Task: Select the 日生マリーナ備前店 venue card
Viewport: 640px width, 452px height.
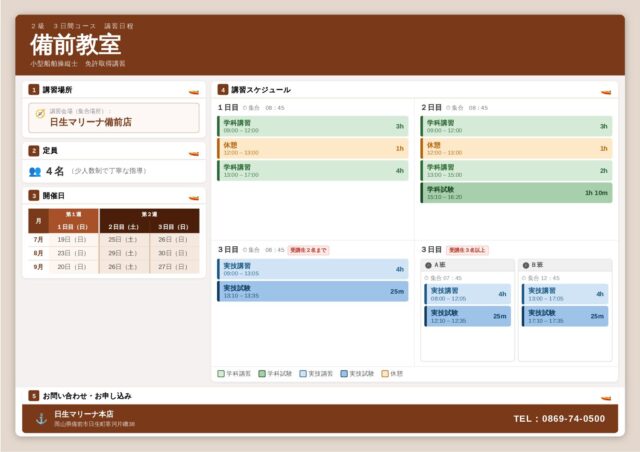Action: (114, 118)
